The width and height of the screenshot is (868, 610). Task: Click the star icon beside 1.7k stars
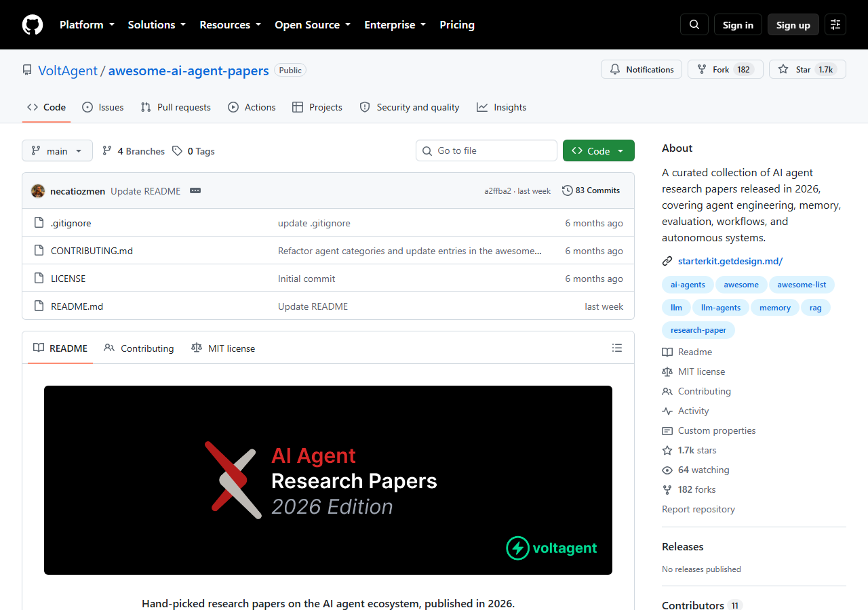[x=667, y=450]
